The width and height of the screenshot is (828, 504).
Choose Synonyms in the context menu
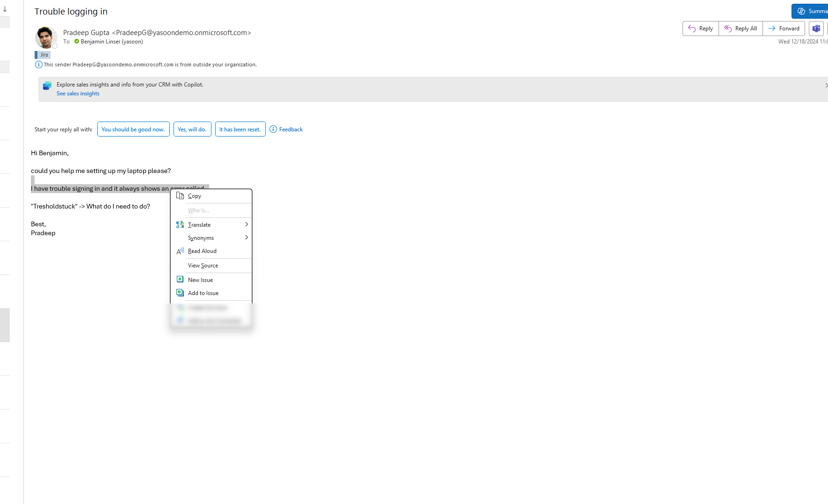click(x=201, y=238)
